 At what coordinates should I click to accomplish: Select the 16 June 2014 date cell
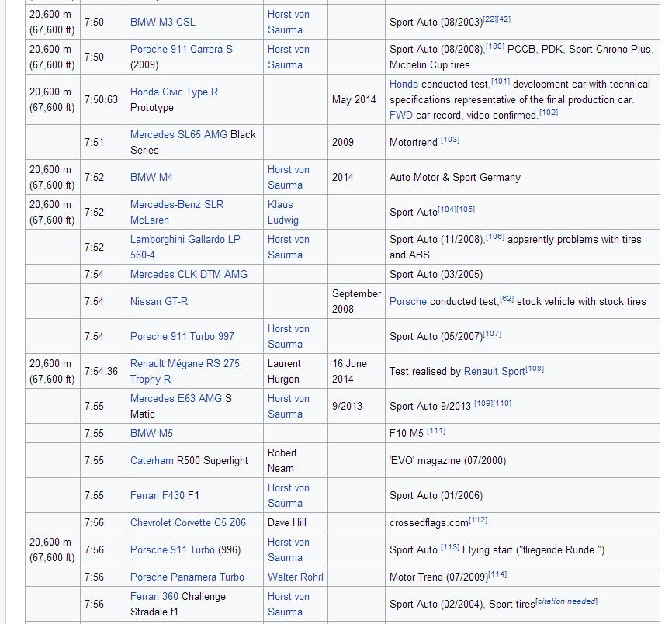pyautogui.click(x=356, y=371)
